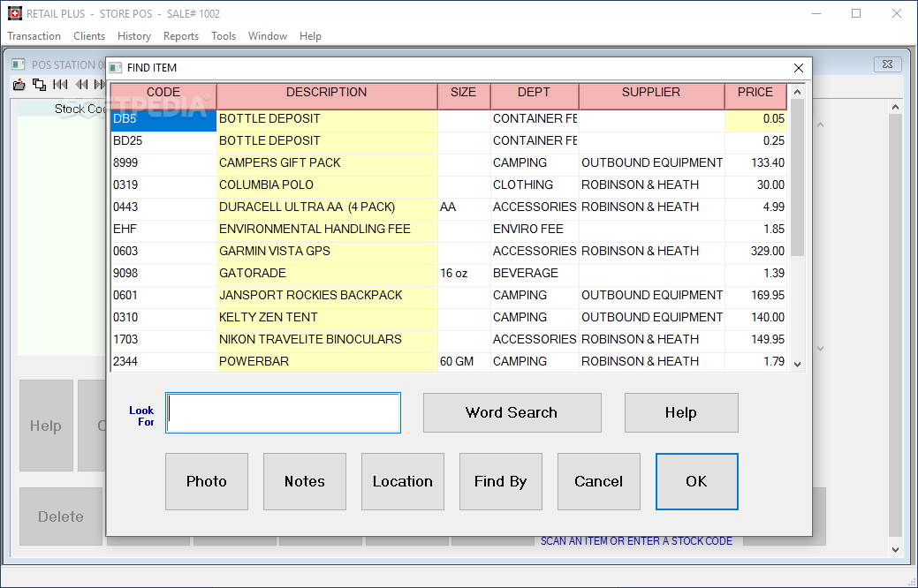Click the CLOTHING department cell
This screenshot has height=588, width=918.
[x=535, y=185]
